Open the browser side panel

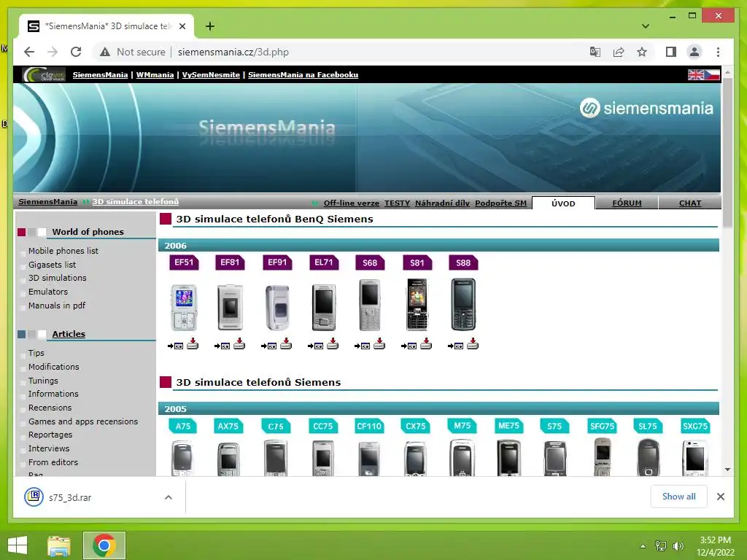click(671, 52)
